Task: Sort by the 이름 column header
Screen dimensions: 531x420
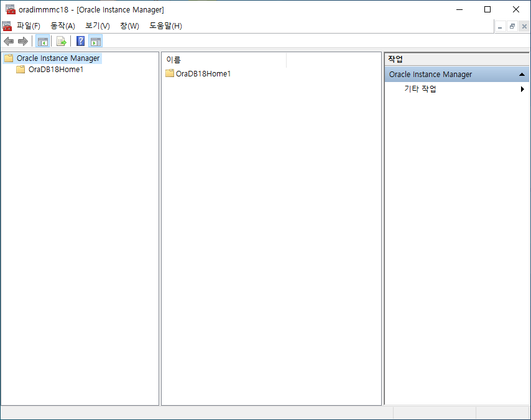Action: coord(224,60)
